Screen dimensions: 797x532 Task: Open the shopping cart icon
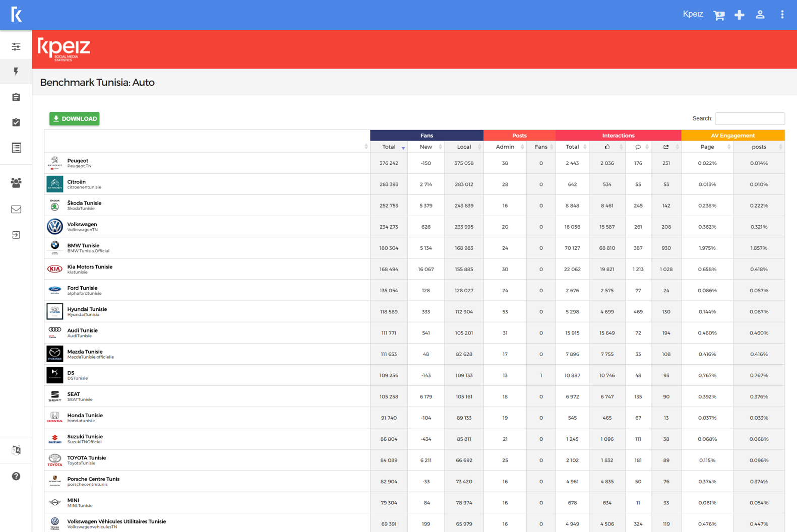tap(719, 15)
